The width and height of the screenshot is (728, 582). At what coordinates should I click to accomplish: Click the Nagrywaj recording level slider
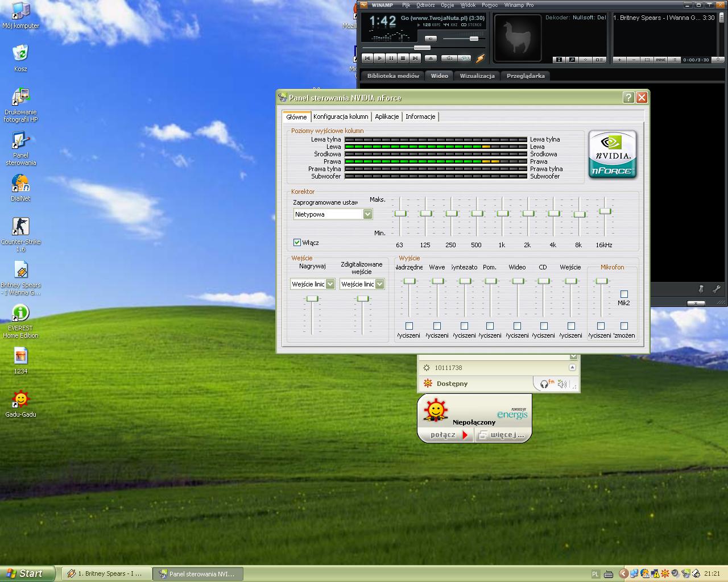coord(312,298)
